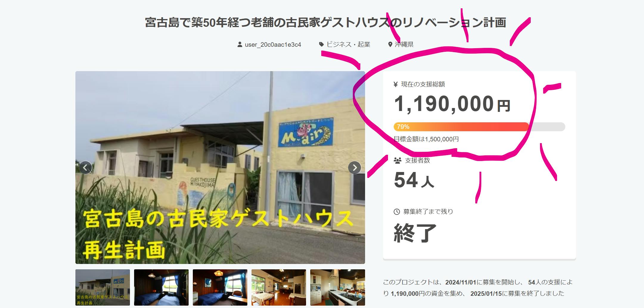Advance to next slide with right arrow
Viewport: 644px width, 308px height.
355,168
